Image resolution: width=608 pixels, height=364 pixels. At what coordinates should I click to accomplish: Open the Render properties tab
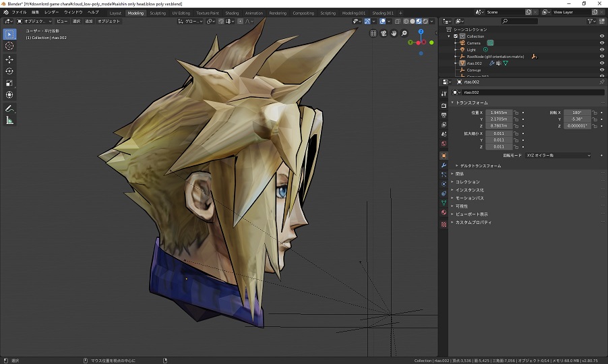444,105
